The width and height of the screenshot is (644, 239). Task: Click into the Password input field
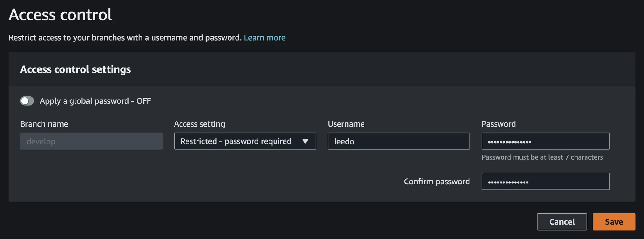click(x=545, y=141)
